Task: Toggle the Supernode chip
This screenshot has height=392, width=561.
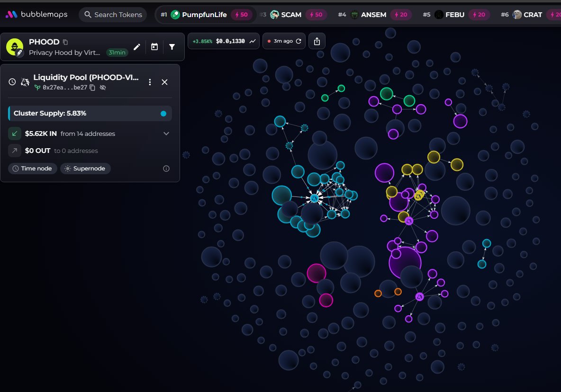Action: (x=85, y=169)
